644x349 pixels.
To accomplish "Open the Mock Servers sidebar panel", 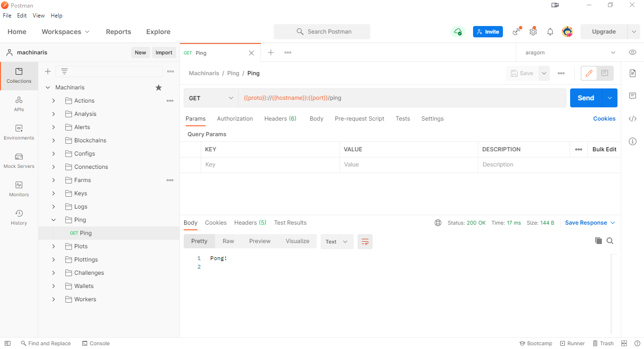I will pyautogui.click(x=19, y=161).
